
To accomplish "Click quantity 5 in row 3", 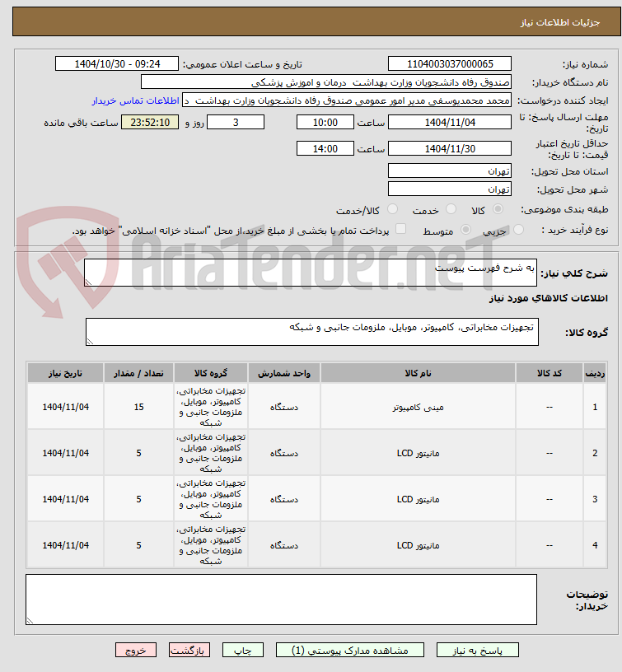I will click(138, 499).
